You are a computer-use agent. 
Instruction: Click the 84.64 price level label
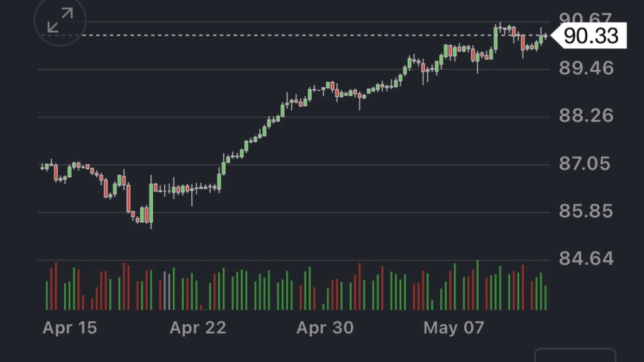pos(586,259)
